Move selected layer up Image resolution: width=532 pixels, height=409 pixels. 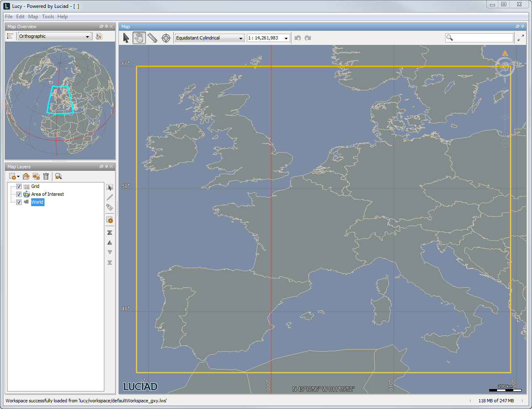[x=110, y=243]
